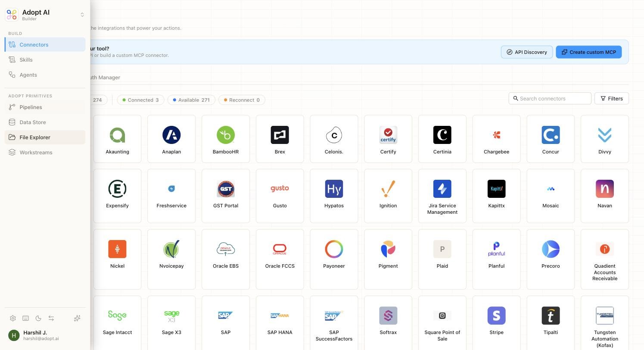
Task: Open the Celonis connector
Action: click(x=334, y=139)
